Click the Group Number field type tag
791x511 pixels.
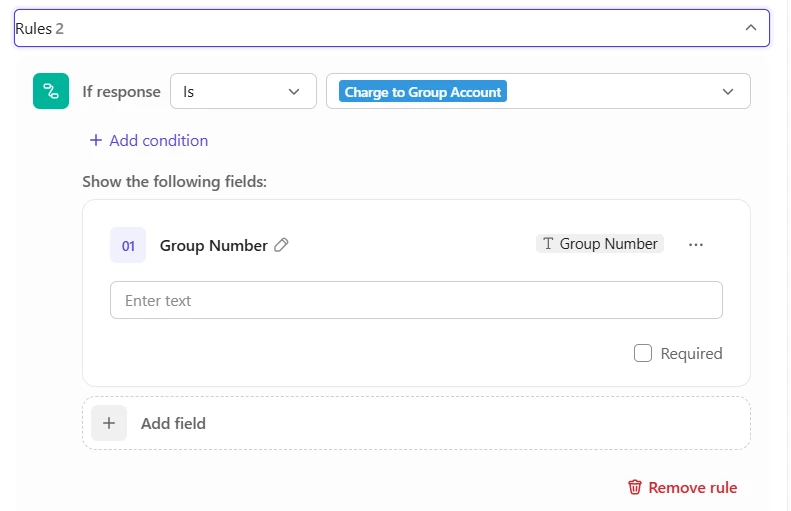(x=600, y=244)
